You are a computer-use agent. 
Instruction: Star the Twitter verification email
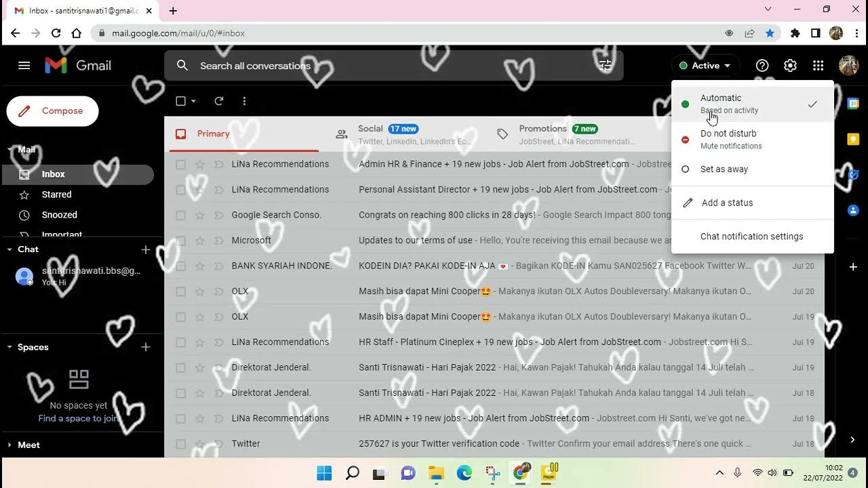coord(199,444)
